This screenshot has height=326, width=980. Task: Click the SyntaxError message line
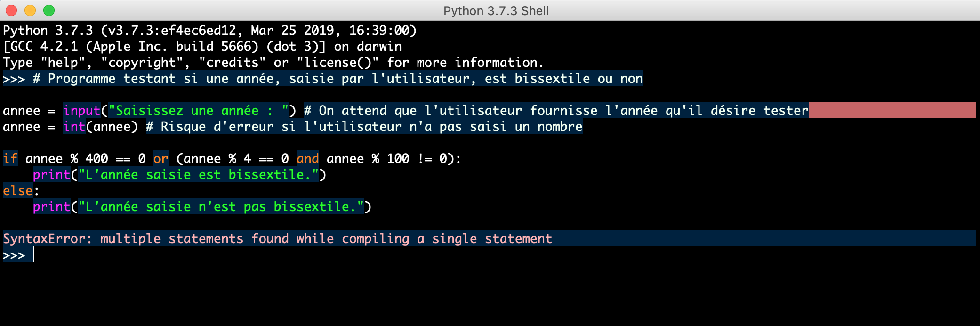[x=278, y=238]
